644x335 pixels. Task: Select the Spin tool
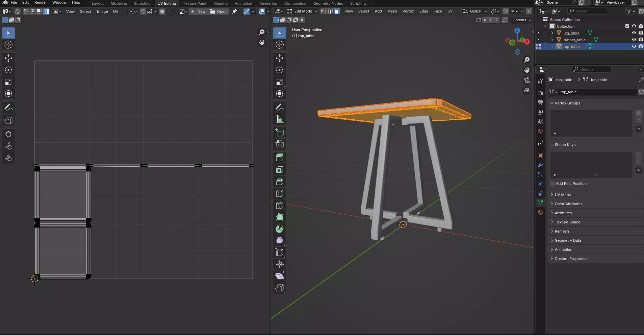tap(280, 229)
